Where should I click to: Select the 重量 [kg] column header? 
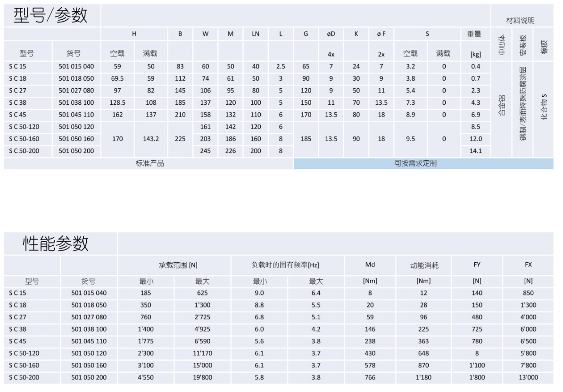[475, 43]
